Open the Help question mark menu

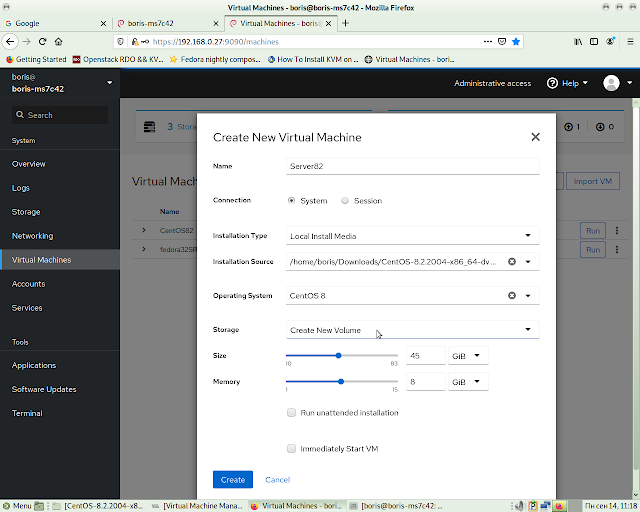[567, 83]
